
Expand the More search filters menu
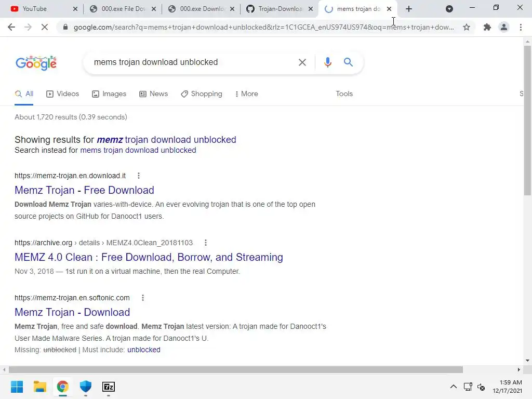tap(247, 94)
